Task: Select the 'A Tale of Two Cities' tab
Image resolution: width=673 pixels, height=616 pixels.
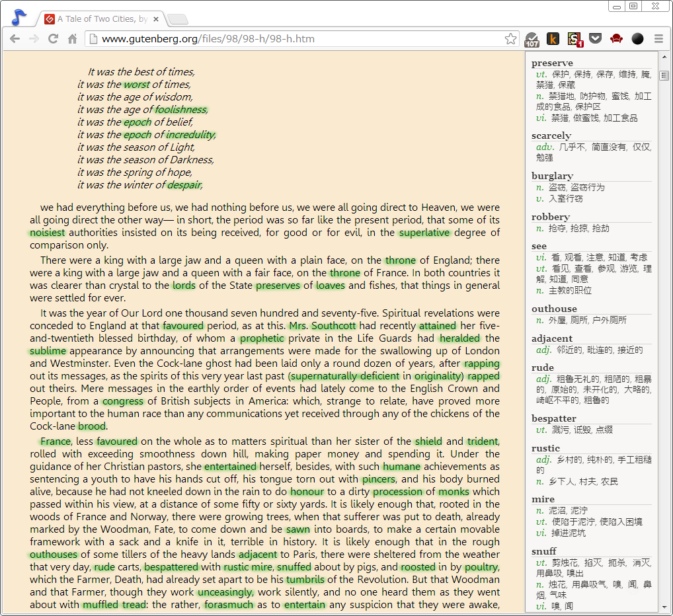Action: point(99,19)
